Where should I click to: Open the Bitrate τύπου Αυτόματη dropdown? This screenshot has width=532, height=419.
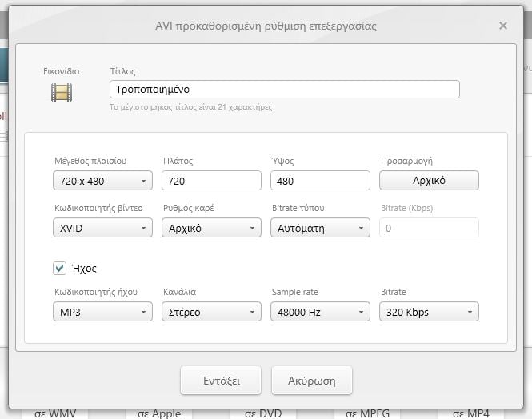point(320,228)
